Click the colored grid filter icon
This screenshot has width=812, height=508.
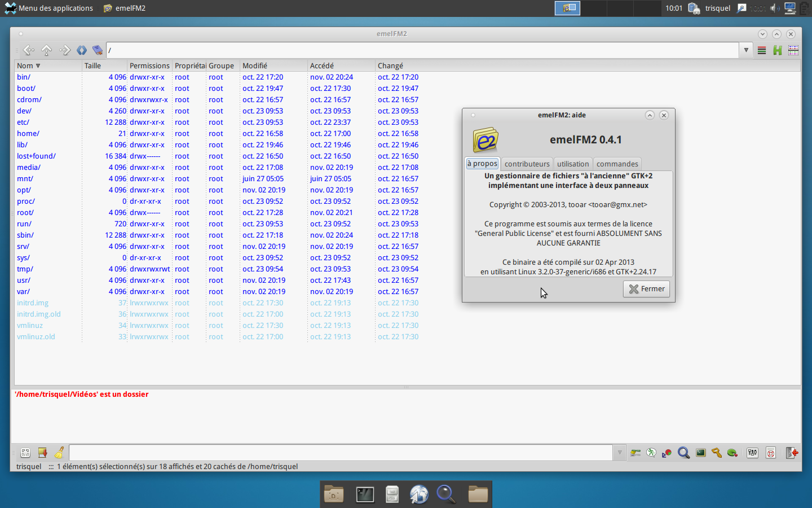click(793, 50)
